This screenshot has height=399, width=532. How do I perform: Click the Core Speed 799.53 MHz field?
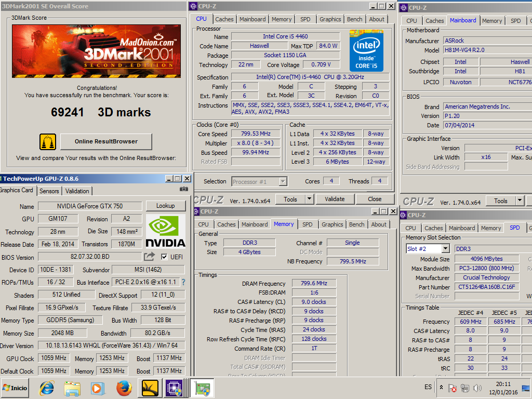[256, 134]
